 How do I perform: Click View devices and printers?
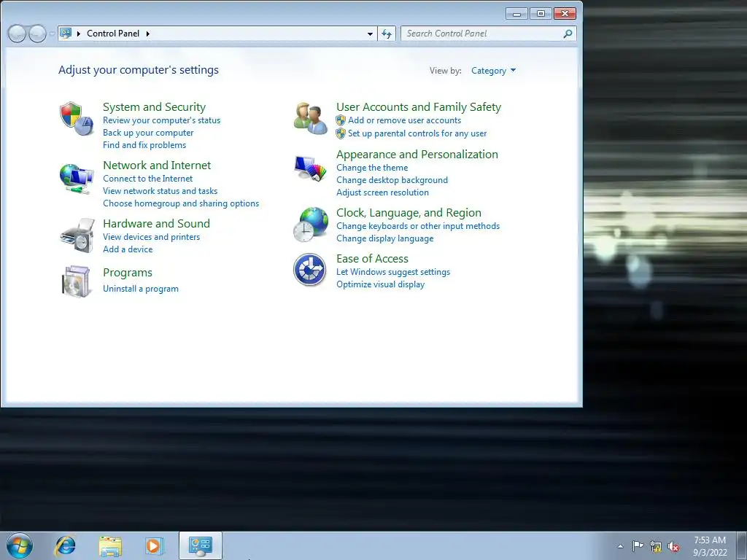[152, 237]
